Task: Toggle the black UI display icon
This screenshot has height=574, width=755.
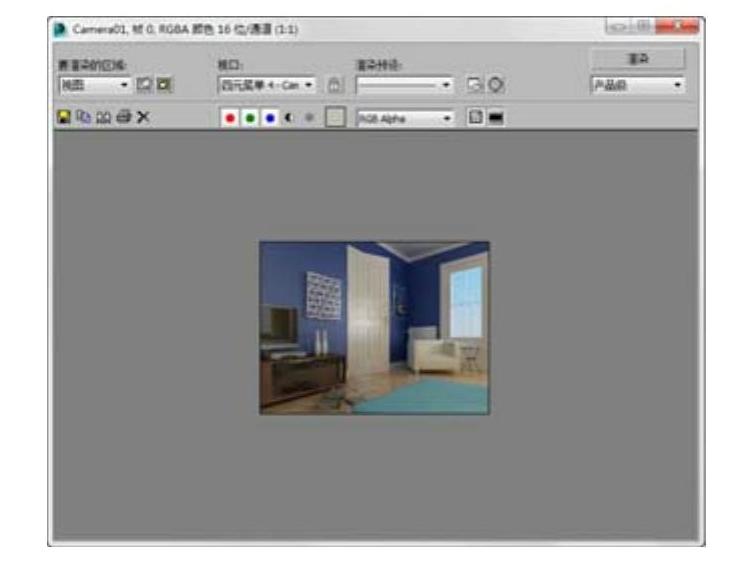Action: [496, 117]
